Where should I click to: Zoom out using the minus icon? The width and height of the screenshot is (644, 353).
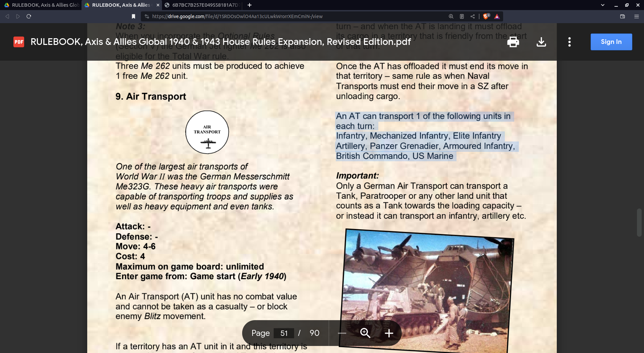342,333
